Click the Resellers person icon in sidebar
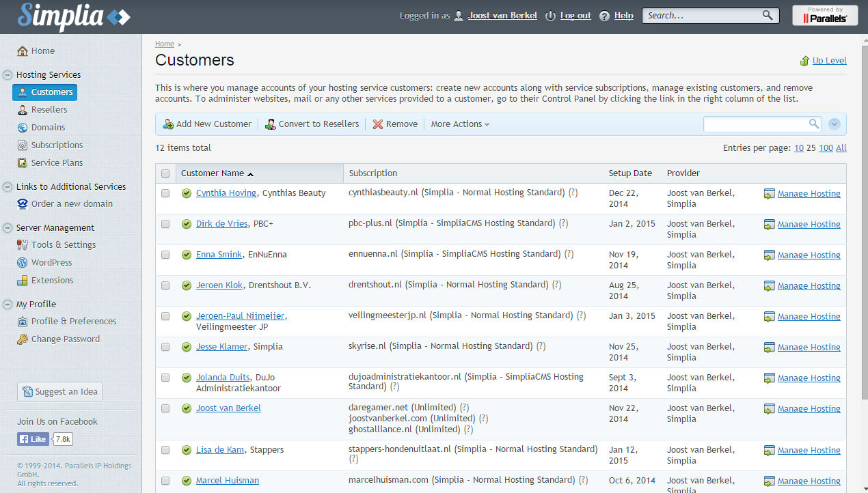 coord(23,110)
